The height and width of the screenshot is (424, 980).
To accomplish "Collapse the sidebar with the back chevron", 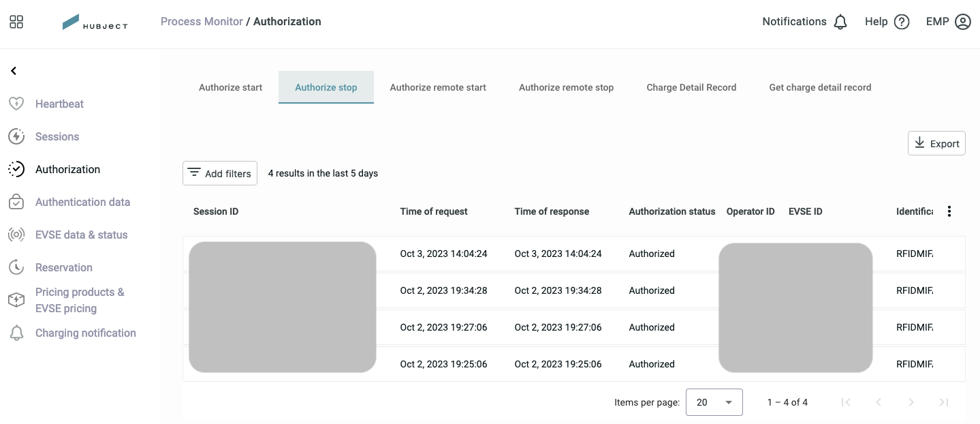I will [14, 71].
